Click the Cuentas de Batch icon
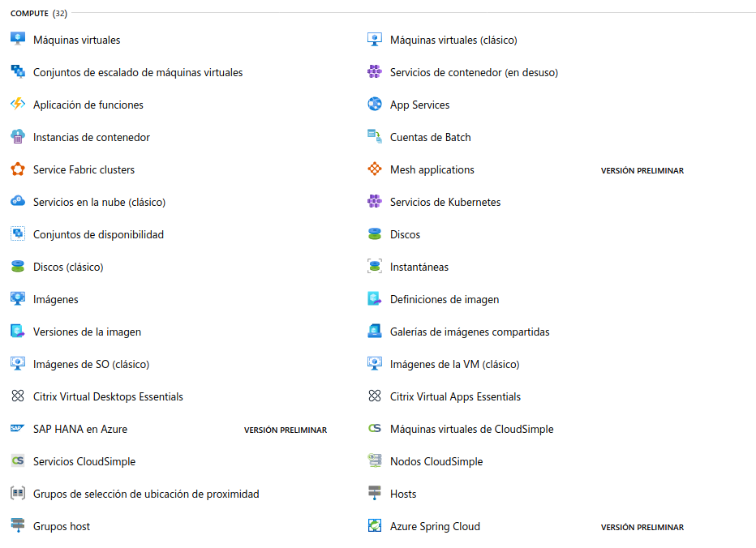Viewport: 756px width, 548px height. point(375,136)
